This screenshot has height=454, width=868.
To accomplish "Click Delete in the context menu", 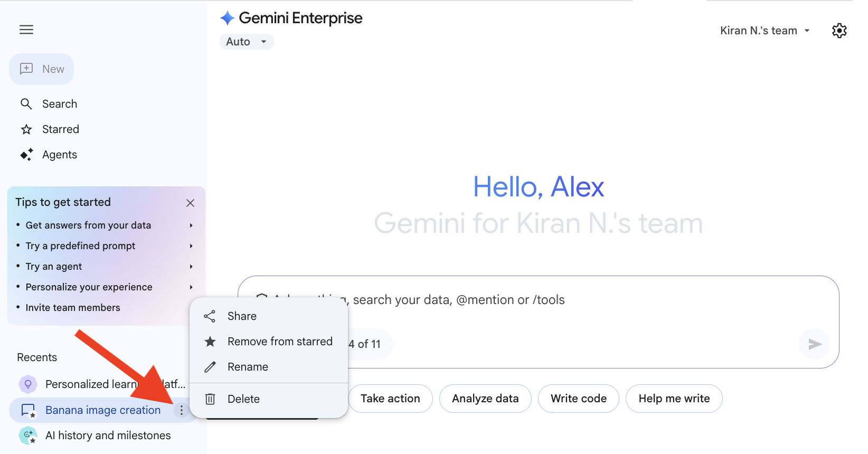I will pyautogui.click(x=243, y=399).
